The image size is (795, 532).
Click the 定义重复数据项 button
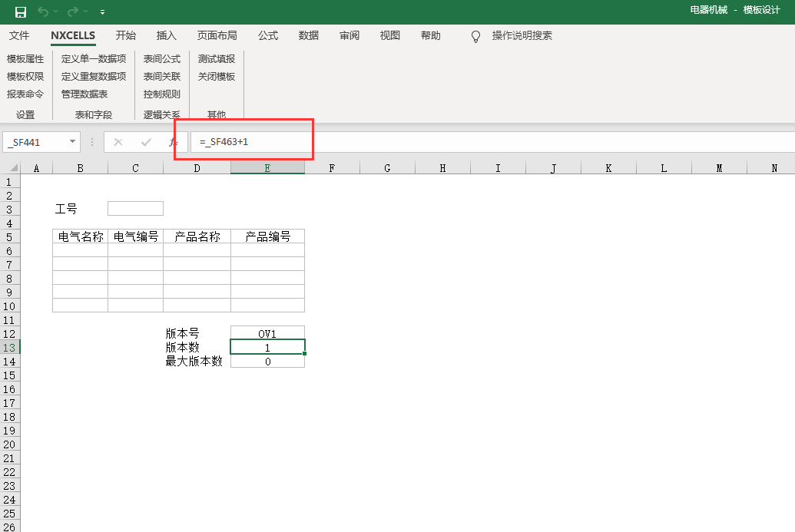coord(94,76)
